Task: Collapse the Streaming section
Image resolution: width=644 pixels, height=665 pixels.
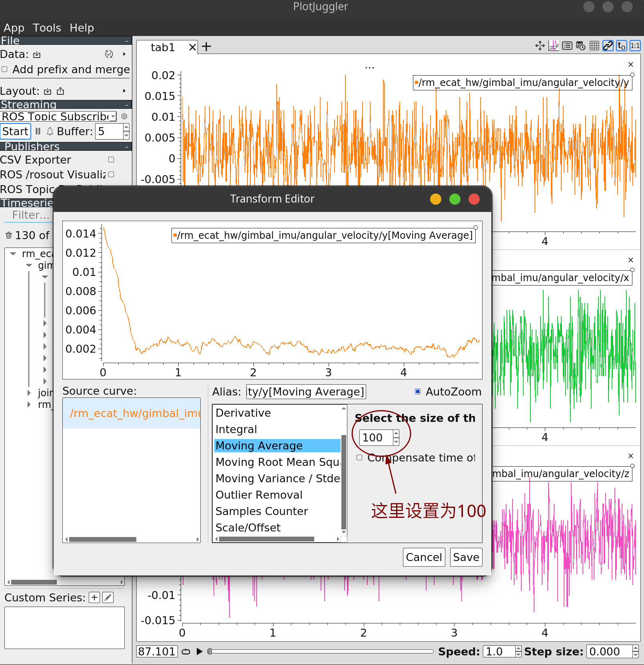Action: (127, 104)
